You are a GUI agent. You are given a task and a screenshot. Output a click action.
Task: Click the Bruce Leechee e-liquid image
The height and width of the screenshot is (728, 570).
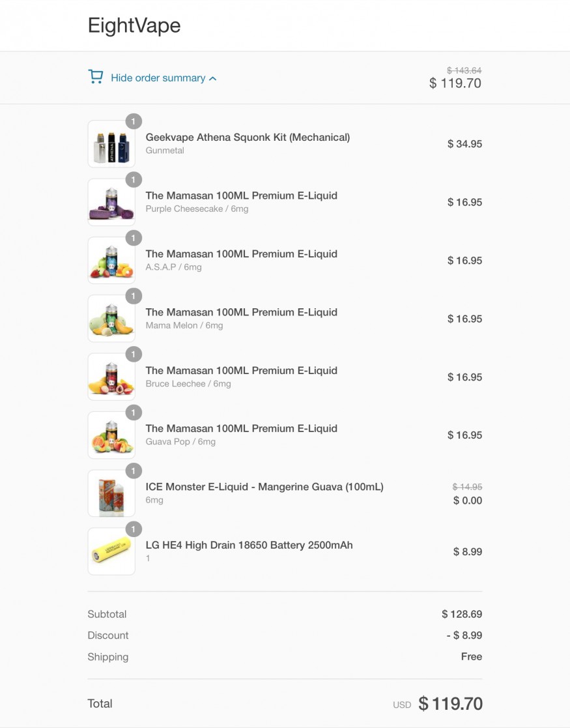tap(111, 377)
